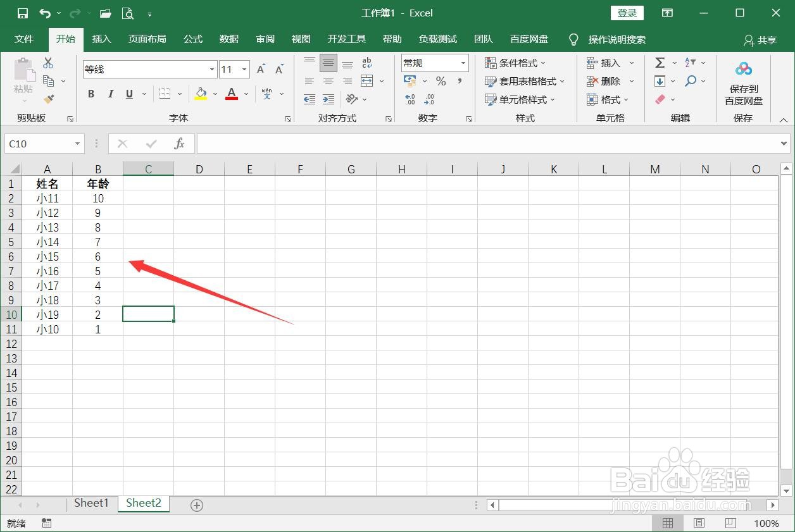Screen dimensions: 795x532
Task: Switch to the Sheet1 worksheet tab
Action: (91, 503)
